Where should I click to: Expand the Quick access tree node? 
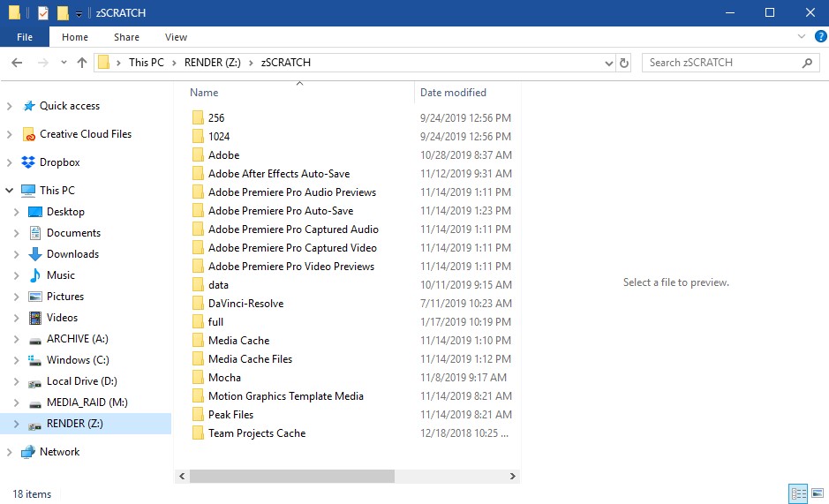pyautogui.click(x=10, y=106)
